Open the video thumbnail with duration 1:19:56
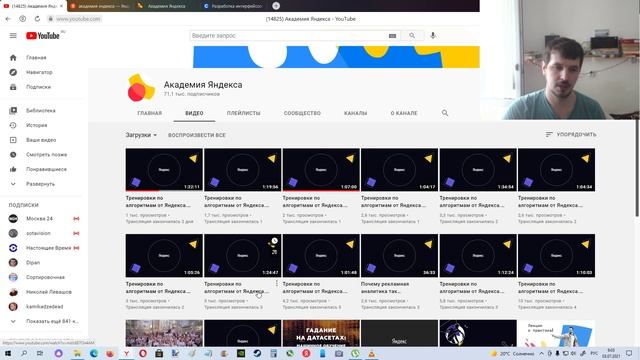640x360 pixels. click(242, 170)
